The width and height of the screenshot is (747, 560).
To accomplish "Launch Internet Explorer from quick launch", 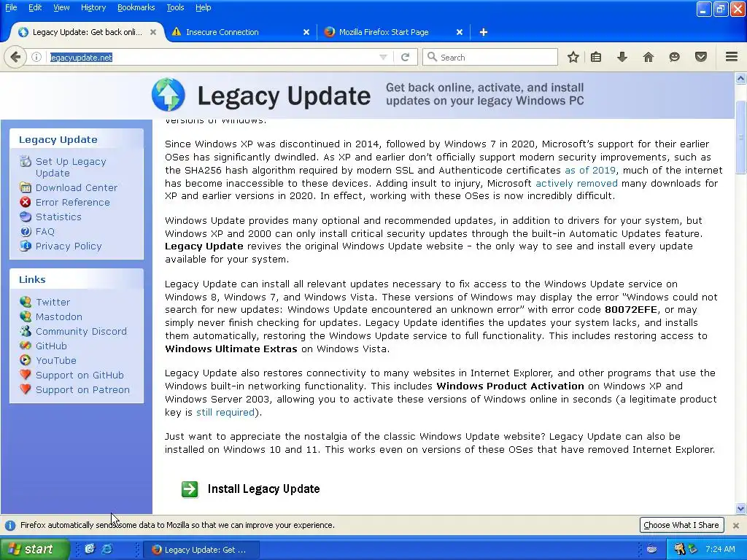I will (x=108, y=549).
